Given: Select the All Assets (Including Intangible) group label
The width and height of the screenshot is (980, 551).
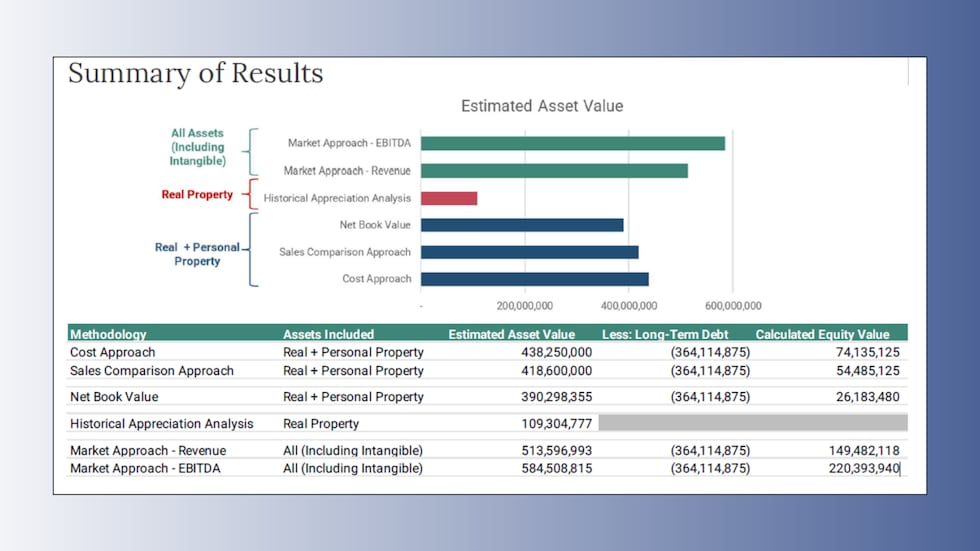Looking at the screenshot, I should [197, 147].
